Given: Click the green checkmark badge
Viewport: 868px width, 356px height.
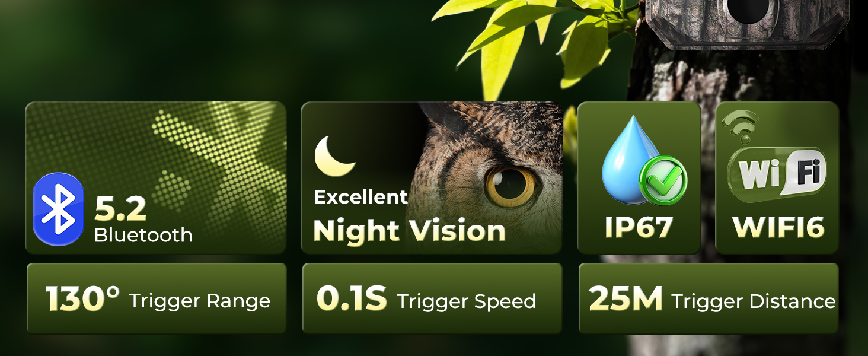Looking at the screenshot, I should [663, 181].
